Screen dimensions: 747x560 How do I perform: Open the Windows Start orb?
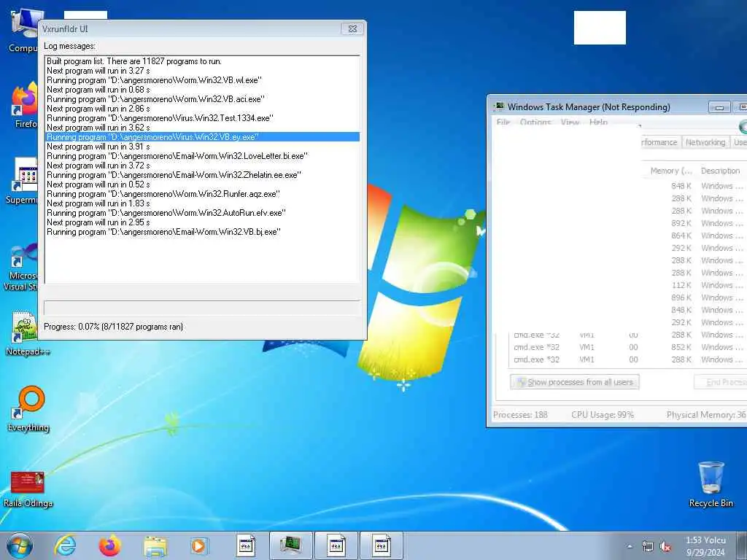[x=20, y=545]
